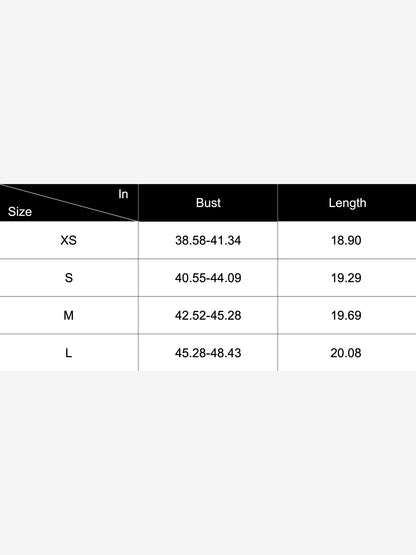Click the L bust value 45.28-48.43

click(x=208, y=353)
